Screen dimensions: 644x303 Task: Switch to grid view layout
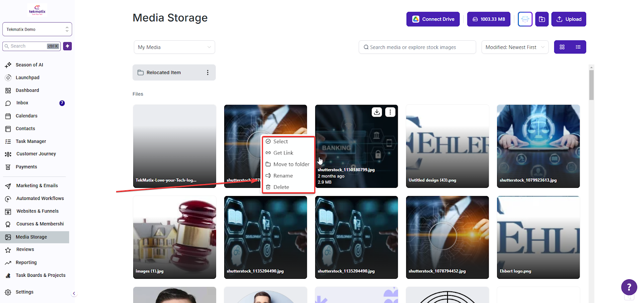562,47
